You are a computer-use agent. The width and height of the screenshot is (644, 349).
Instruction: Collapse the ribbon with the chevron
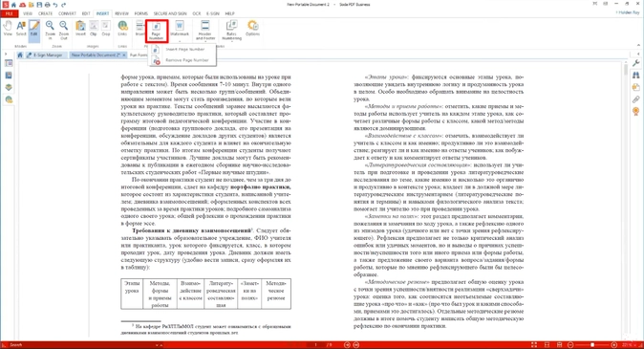638,45
